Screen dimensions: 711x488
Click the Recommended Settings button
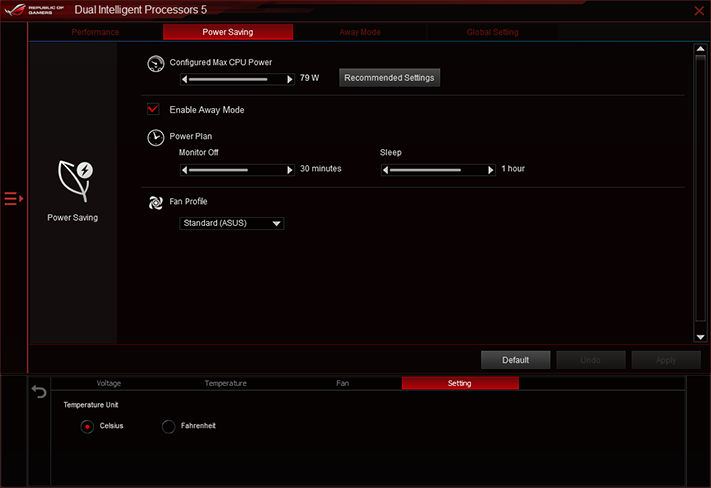click(390, 78)
